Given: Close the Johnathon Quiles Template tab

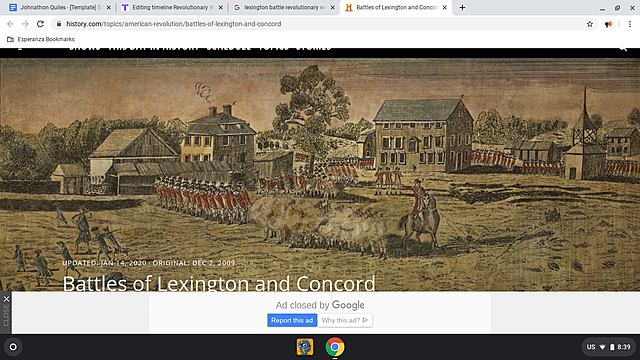Looking at the screenshot, I should coord(109,7).
